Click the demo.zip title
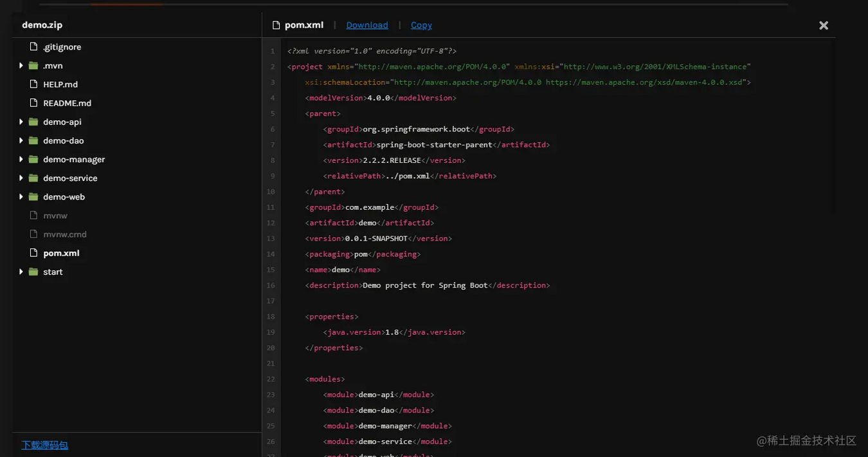Image resolution: width=868 pixels, height=457 pixels. (x=42, y=25)
